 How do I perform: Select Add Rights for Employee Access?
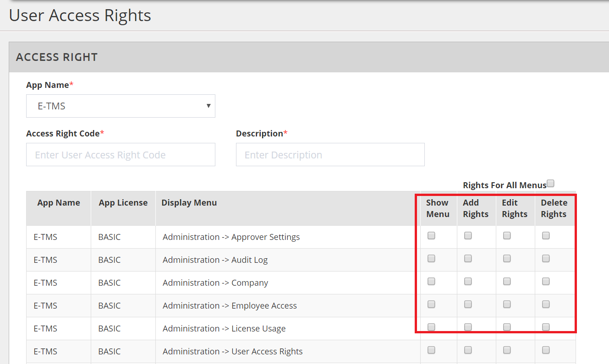pyautogui.click(x=468, y=304)
